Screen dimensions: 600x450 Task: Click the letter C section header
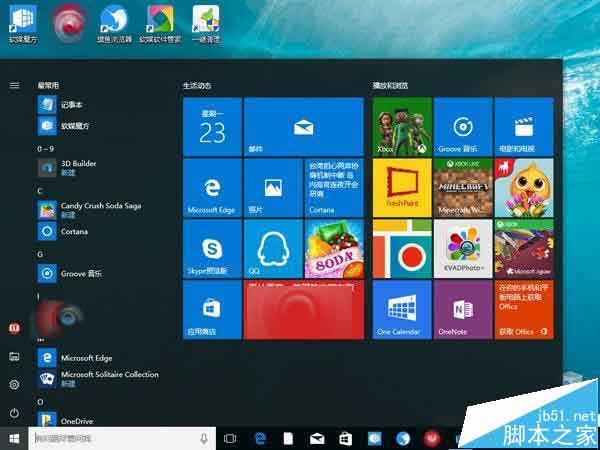[x=40, y=191]
